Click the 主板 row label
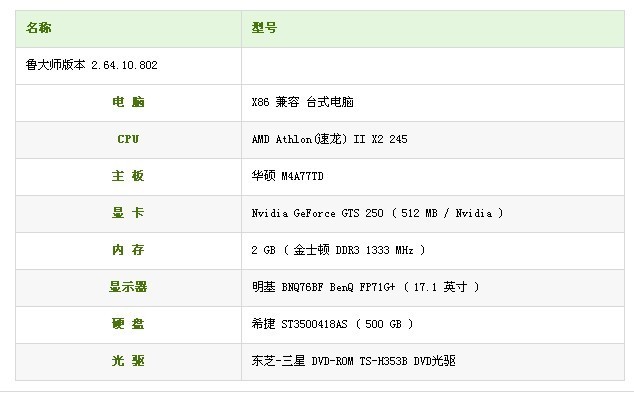This screenshot has height=393, width=634. pyautogui.click(x=128, y=176)
